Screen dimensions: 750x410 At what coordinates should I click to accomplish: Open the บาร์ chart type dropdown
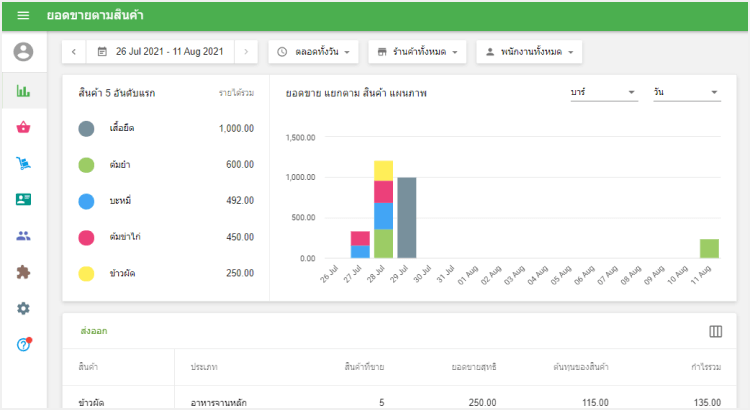603,92
